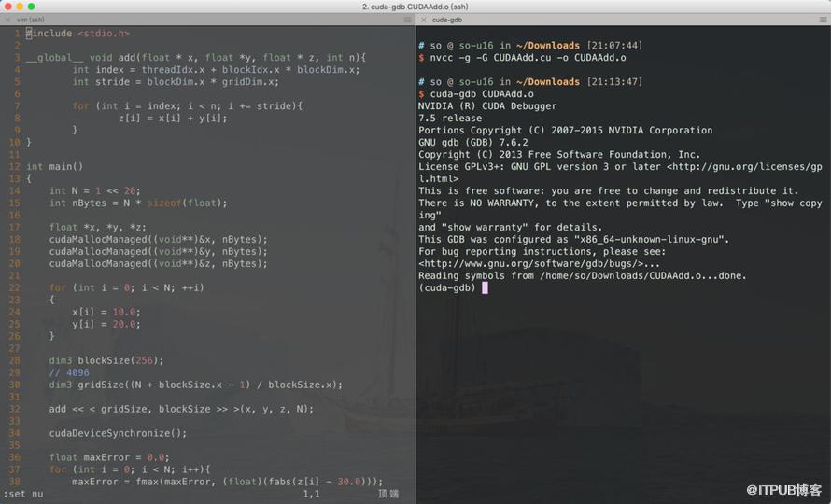Screen dimensions: 831x504
Task: Click the 'for (int i = index; i < n' loop line
Action: (x=188, y=106)
